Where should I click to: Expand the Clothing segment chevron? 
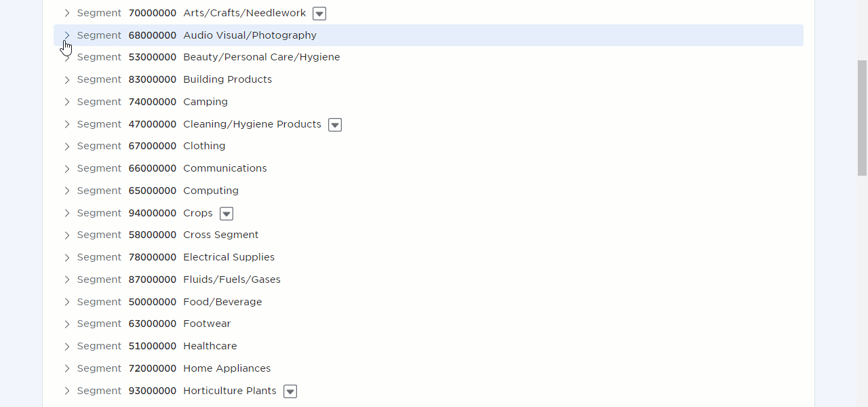click(66, 146)
